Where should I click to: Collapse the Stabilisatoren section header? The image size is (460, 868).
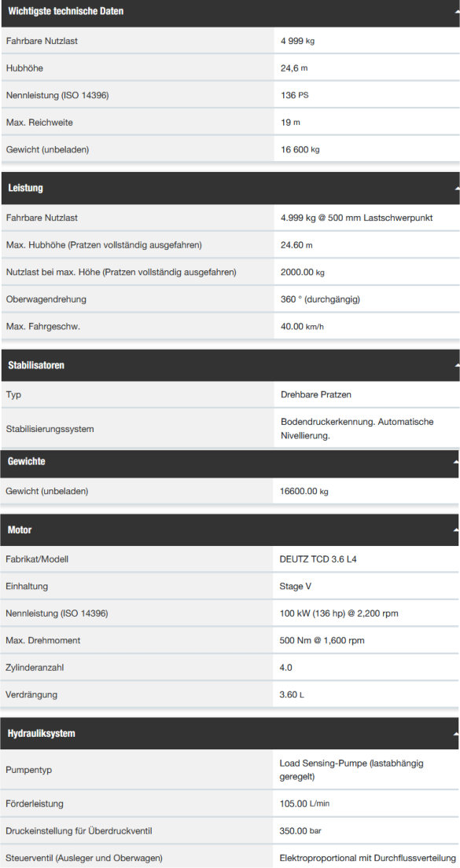click(230, 365)
